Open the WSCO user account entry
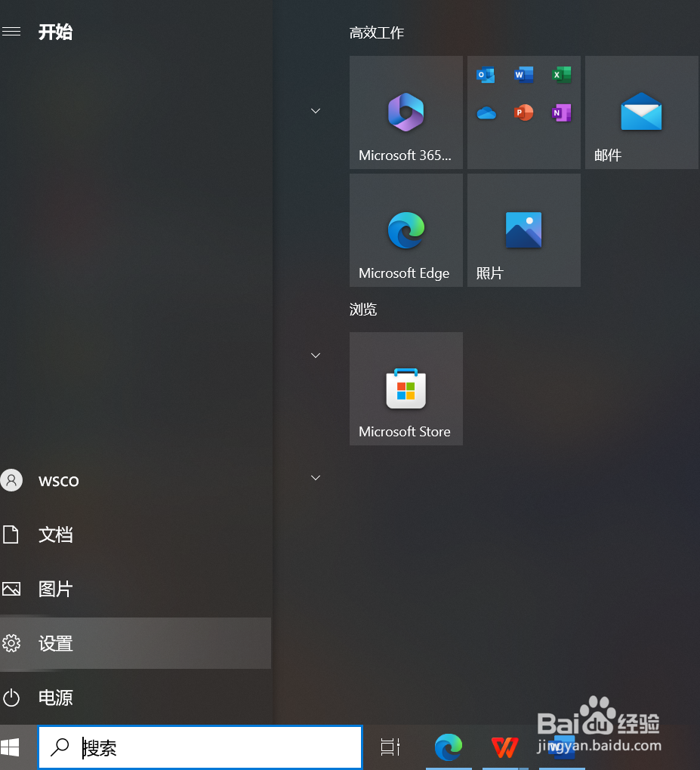Viewport: 700px width, 770px height. click(x=136, y=481)
